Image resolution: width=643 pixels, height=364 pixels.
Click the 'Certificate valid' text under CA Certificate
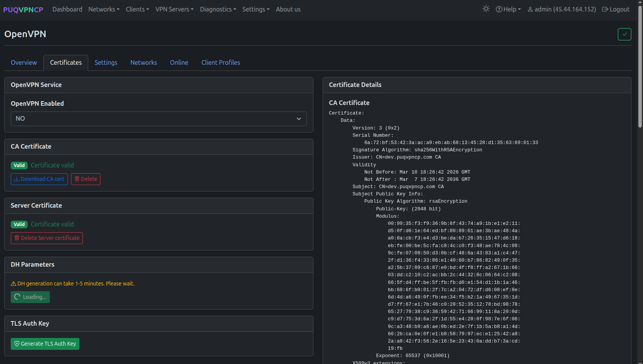pyautogui.click(x=52, y=165)
